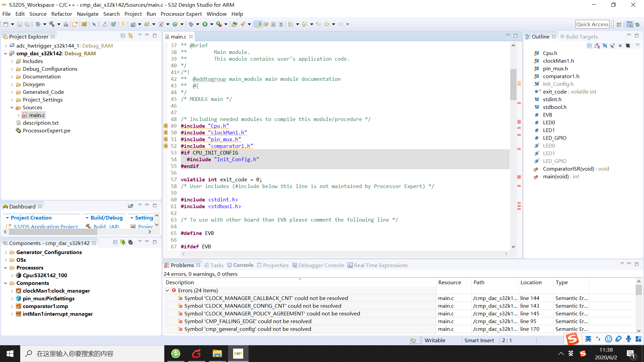Toggle Block Selection mode button
Viewport: 644px width, 362px height.
pos(273,24)
